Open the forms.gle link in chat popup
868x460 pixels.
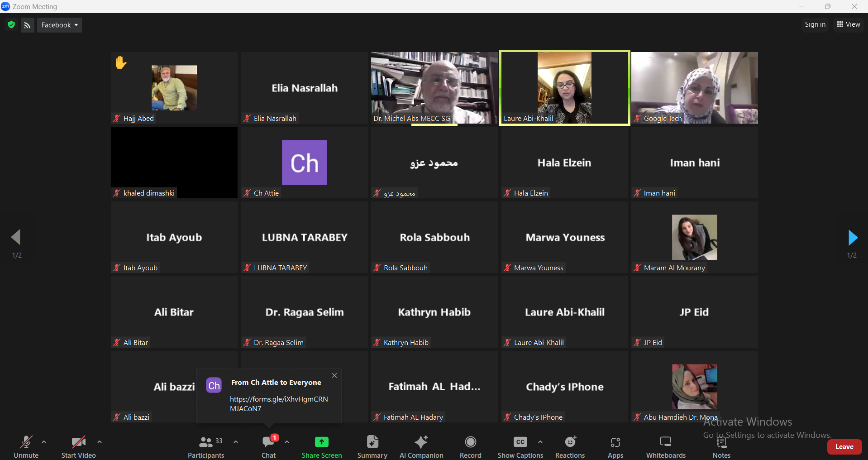279,404
